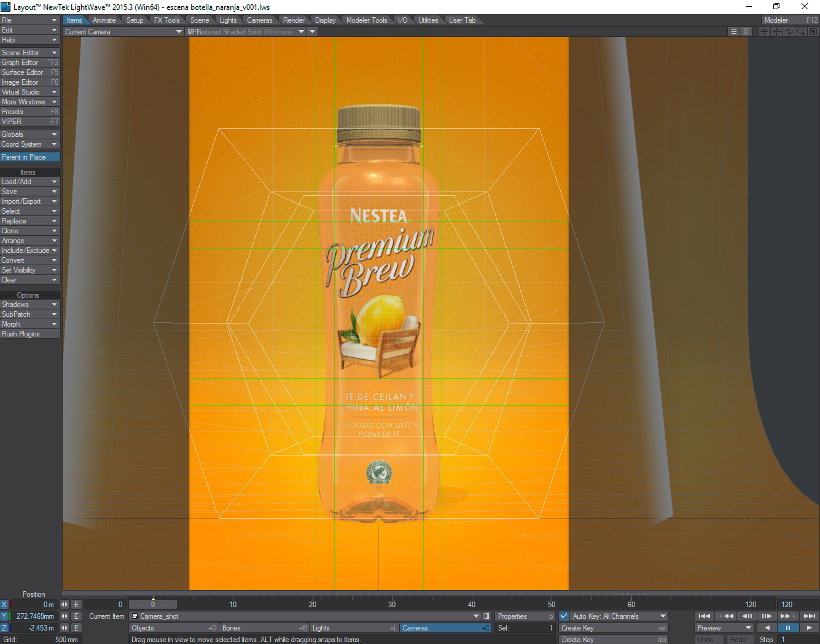Switch to the Animate tab
Screen dimensions: 820x644
click(104, 20)
